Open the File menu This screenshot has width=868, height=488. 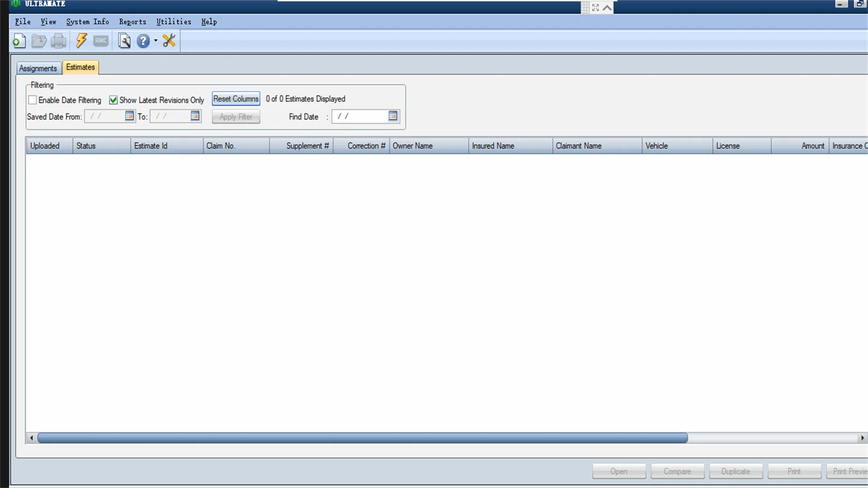(x=22, y=21)
